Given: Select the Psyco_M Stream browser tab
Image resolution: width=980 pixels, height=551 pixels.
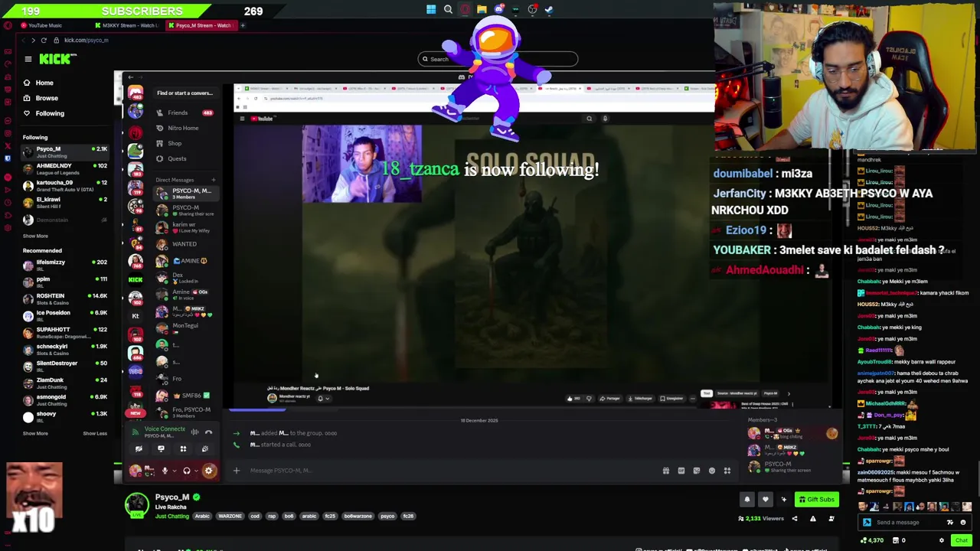Looking at the screenshot, I should (201, 25).
